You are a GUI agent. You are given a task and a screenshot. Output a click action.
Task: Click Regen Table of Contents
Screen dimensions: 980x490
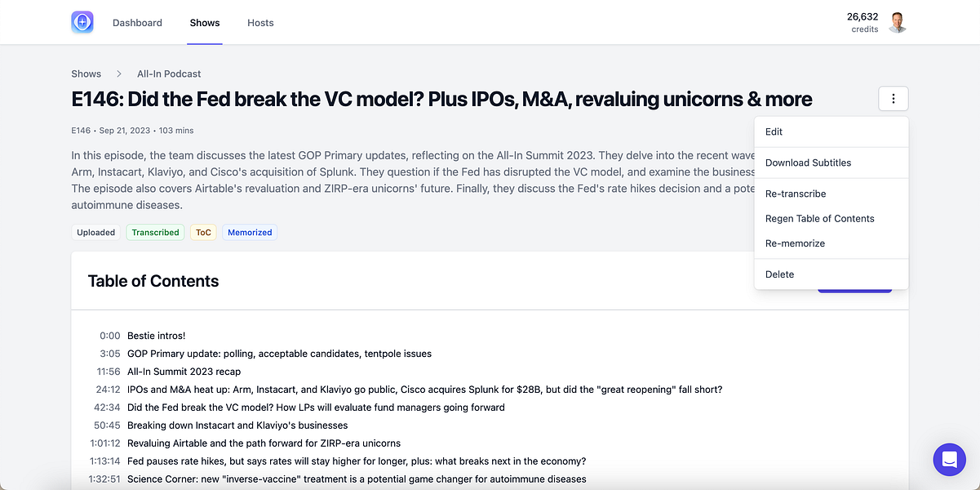(x=819, y=218)
